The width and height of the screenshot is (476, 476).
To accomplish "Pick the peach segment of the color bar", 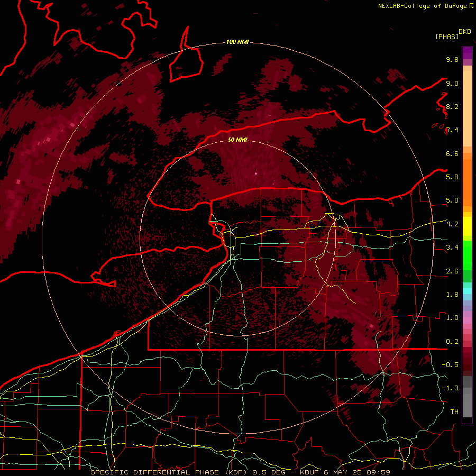I will 467,108.
